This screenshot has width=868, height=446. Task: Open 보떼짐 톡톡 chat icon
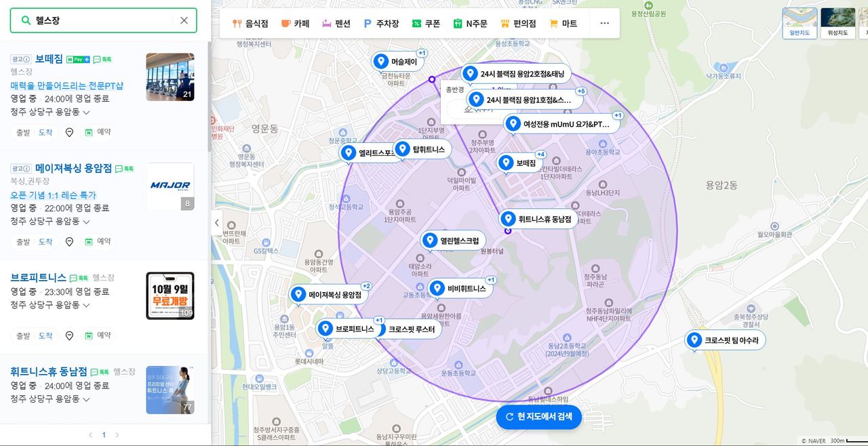pyautogui.click(x=102, y=60)
